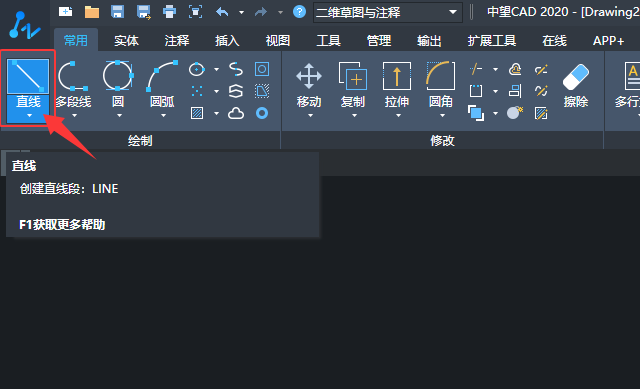640x389 pixels.
Task: Click the explode bomb icon
Action: tap(515, 113)
